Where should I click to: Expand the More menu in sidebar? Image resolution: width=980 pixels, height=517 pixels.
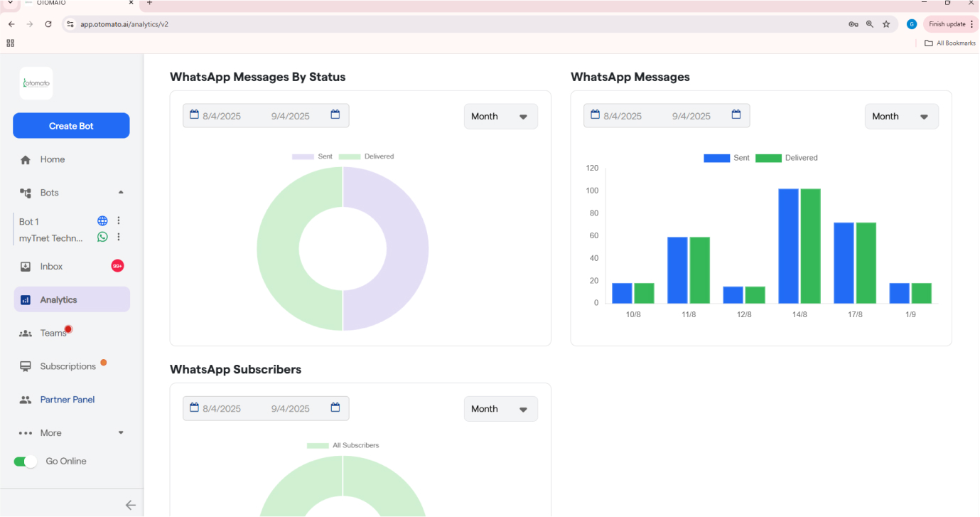pyautogui.click(x=71, y=433)
